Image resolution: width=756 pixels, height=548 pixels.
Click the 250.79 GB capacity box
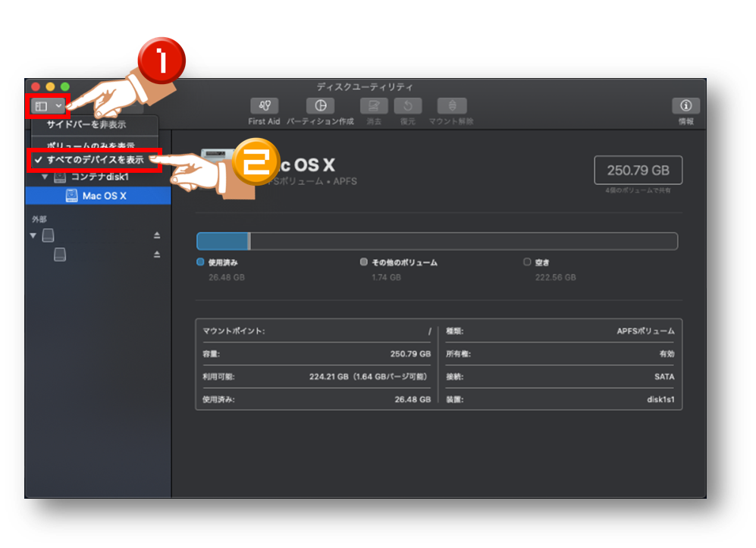click(x=638, y=170)
